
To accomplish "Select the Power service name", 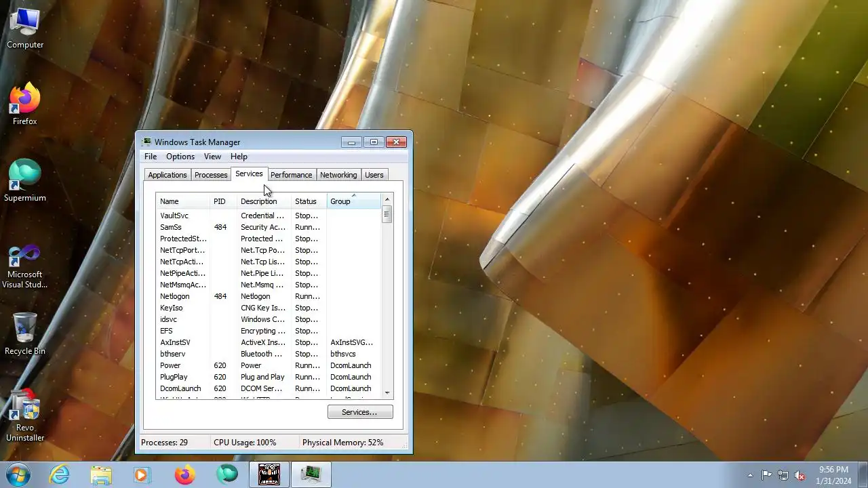I will (170, 365).
